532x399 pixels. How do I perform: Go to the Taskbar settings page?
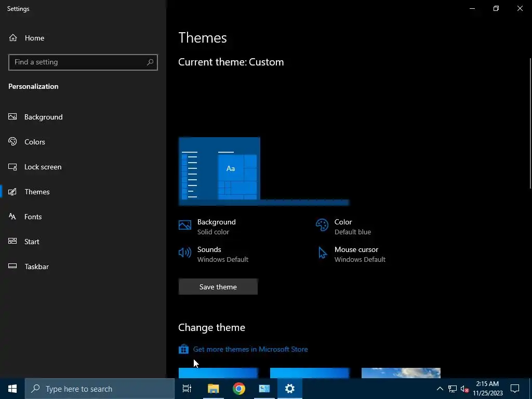coord(83,267)
